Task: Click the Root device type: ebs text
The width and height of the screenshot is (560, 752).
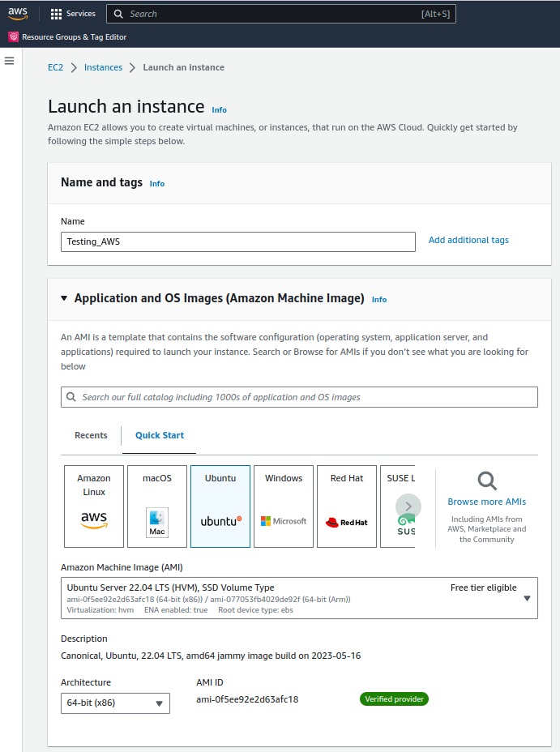Action: [x=255, y=610]
